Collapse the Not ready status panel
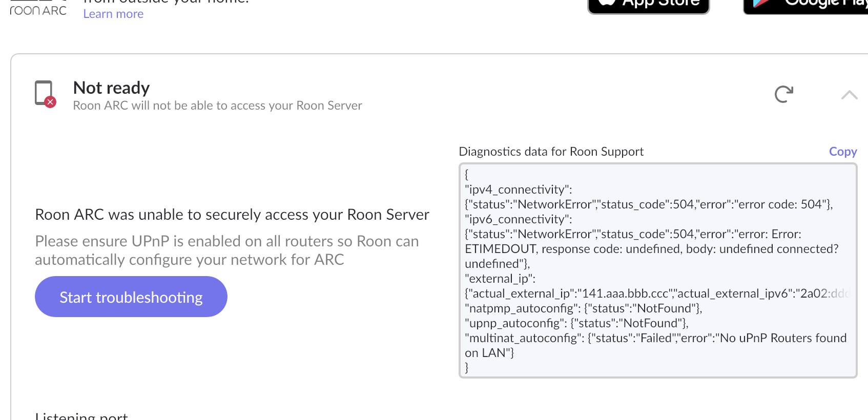Image resolution: width=868 pixels, height=420 pixels. click(x=849, y=95)
